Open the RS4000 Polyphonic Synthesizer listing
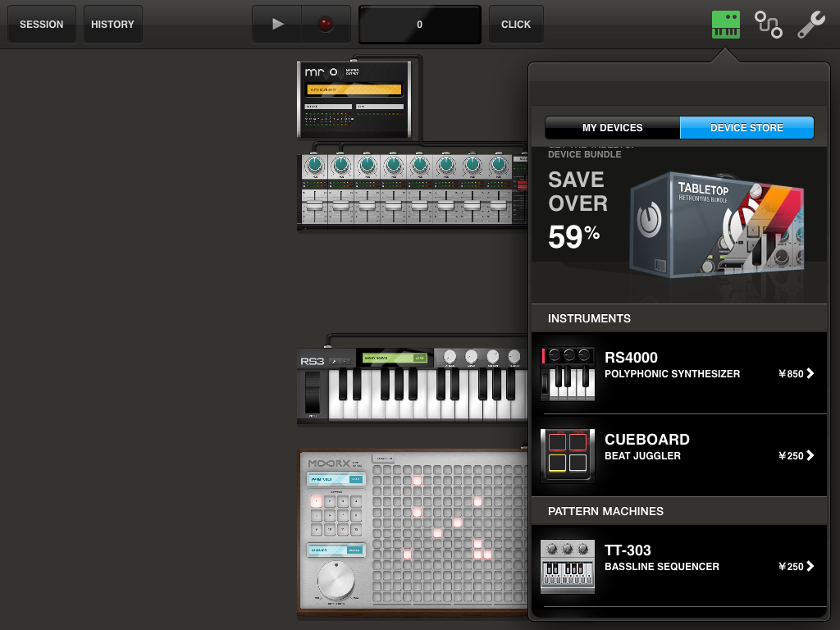840x630 pixels. pos(679,373)
